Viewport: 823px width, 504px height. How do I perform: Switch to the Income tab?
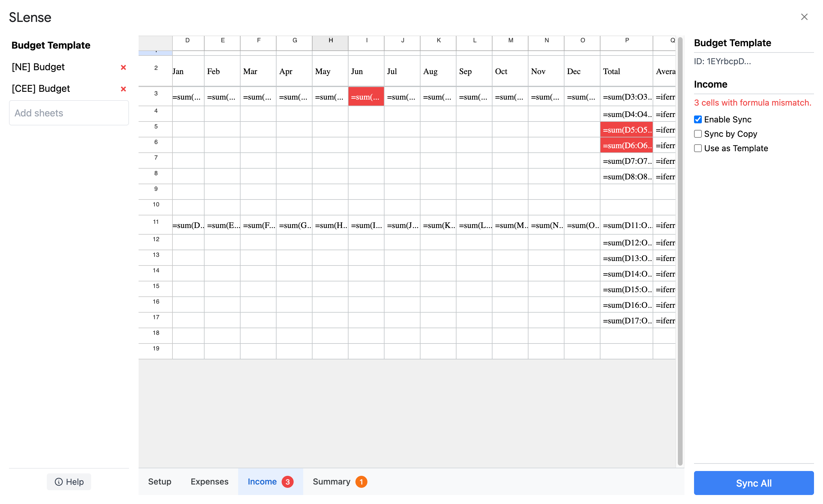262,481
